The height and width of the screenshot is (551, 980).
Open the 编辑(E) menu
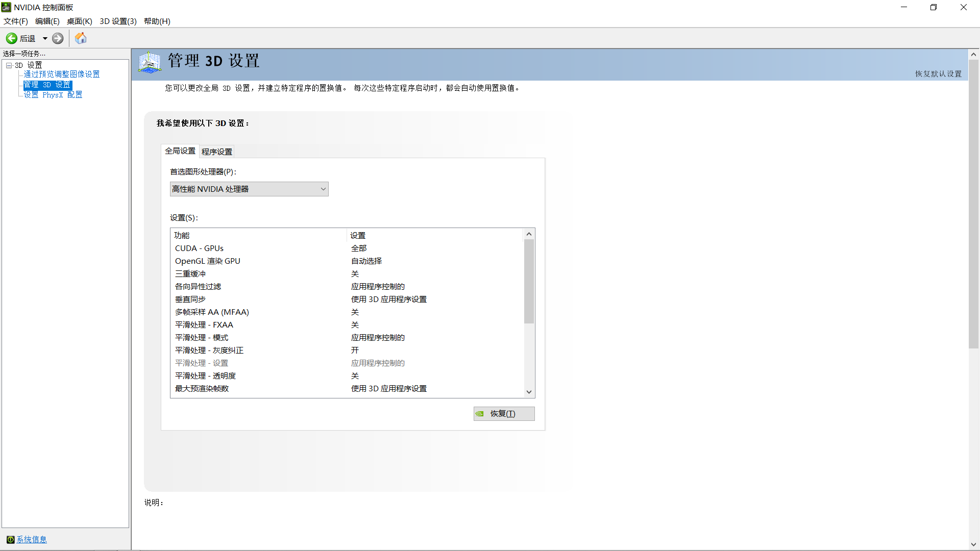[47, 21]
